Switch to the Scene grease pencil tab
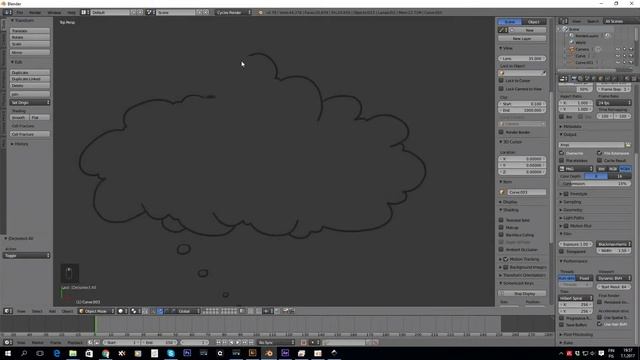This screenshot has width=640, height=360. click(x=509, y=22)
